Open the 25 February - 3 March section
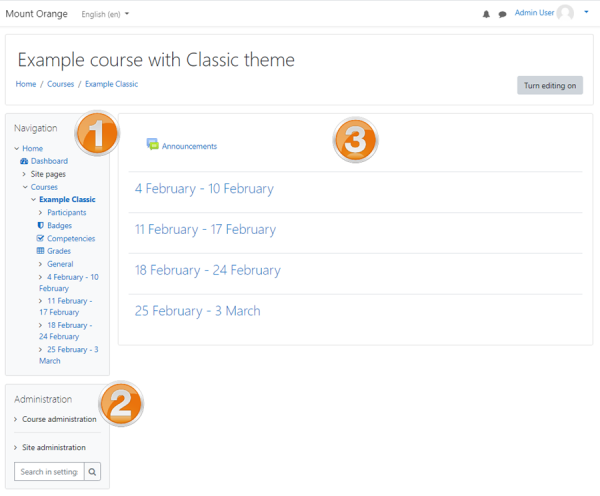 click(197, 311)
